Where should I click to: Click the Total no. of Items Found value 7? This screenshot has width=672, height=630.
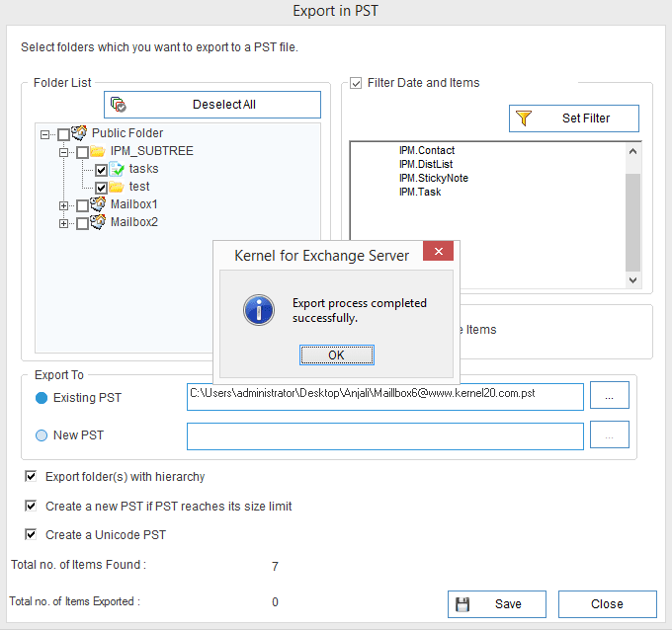pyautogui.click(x=275, y=566)
